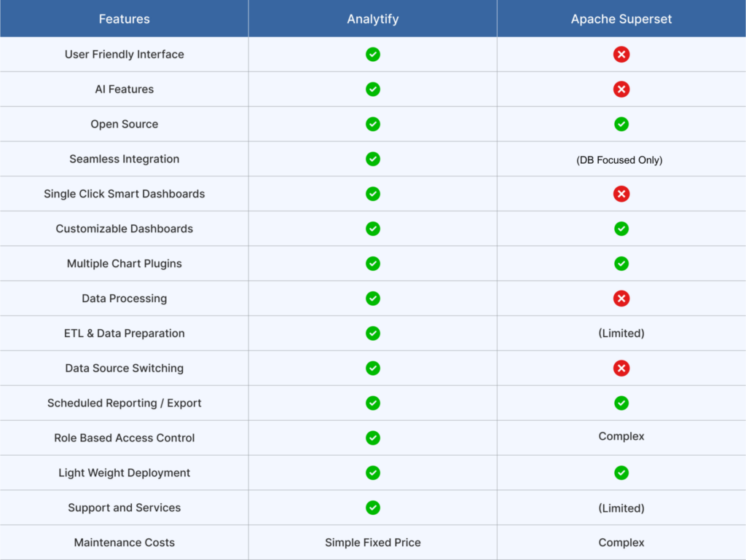Click Superset check for Scheduled Reporting / Export
The width and height of the screenshot is (746, 560).
[x=621, y=403]
